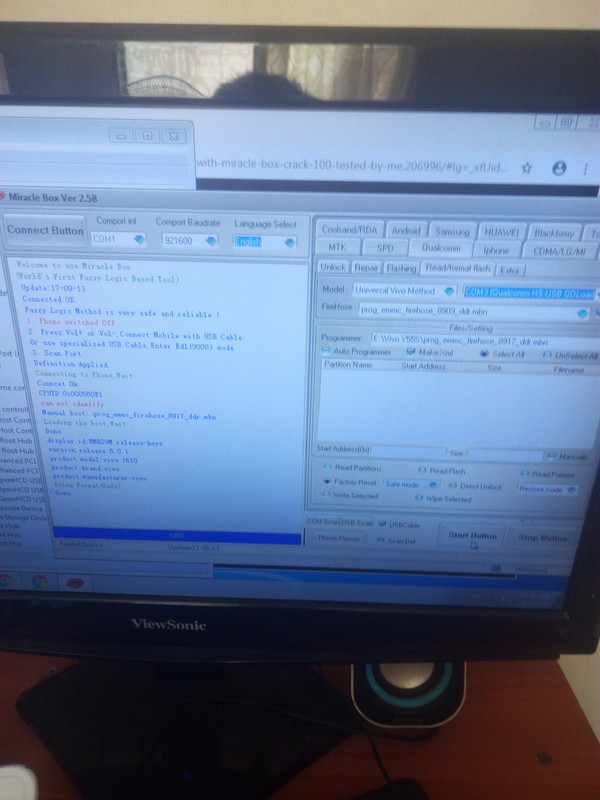Switch to the Coolsand/RDA tab
The height and width of the screenshot is (800, 600).
point(349,230)
